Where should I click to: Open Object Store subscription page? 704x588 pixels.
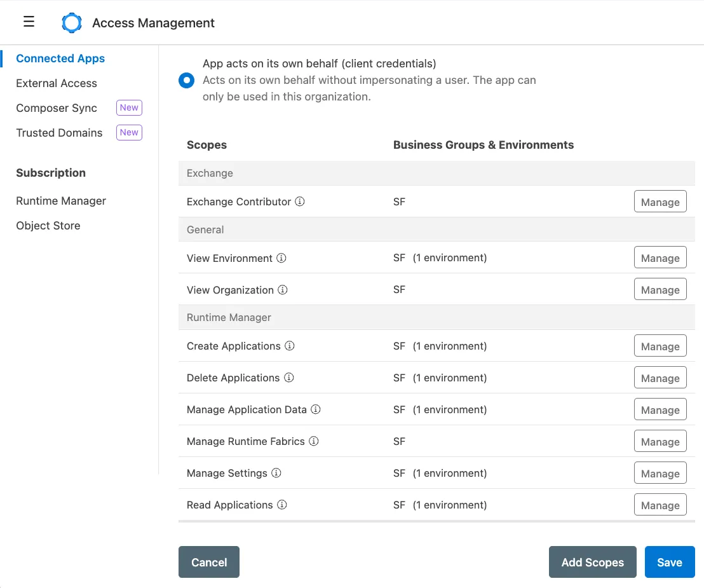tap(48, 226)
